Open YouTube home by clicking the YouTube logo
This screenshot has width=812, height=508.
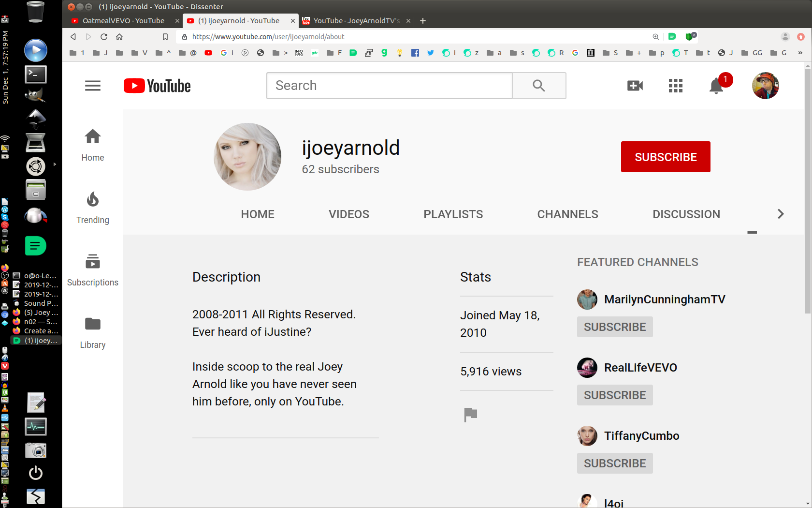click(157, 86)
